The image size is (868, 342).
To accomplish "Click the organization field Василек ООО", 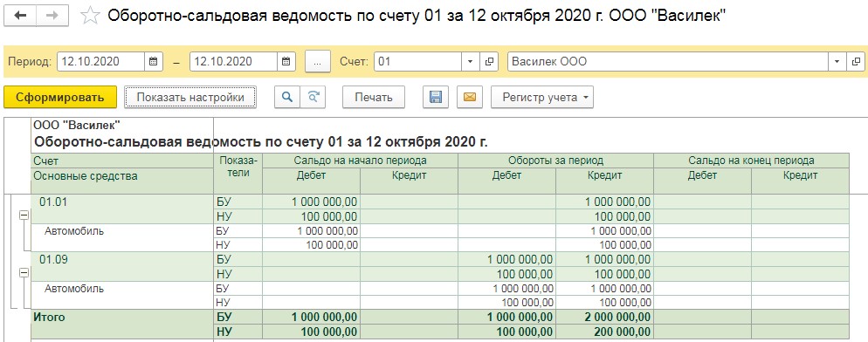I will tap(668, 61).
